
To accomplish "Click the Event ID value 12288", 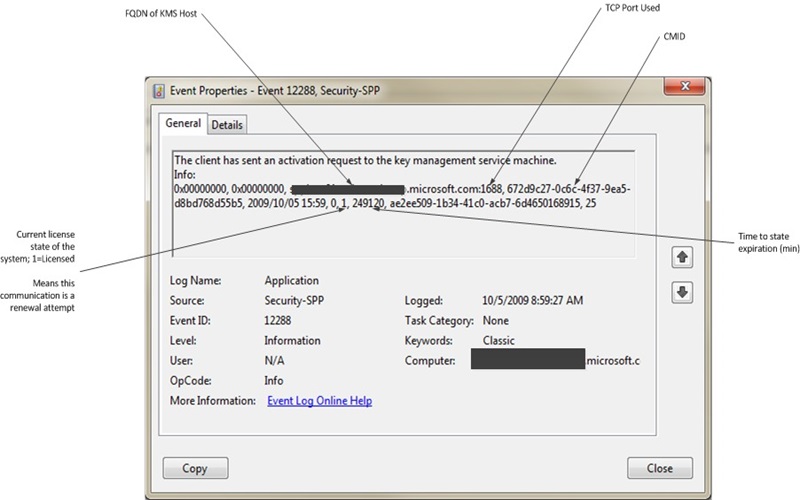I will 278,321.
